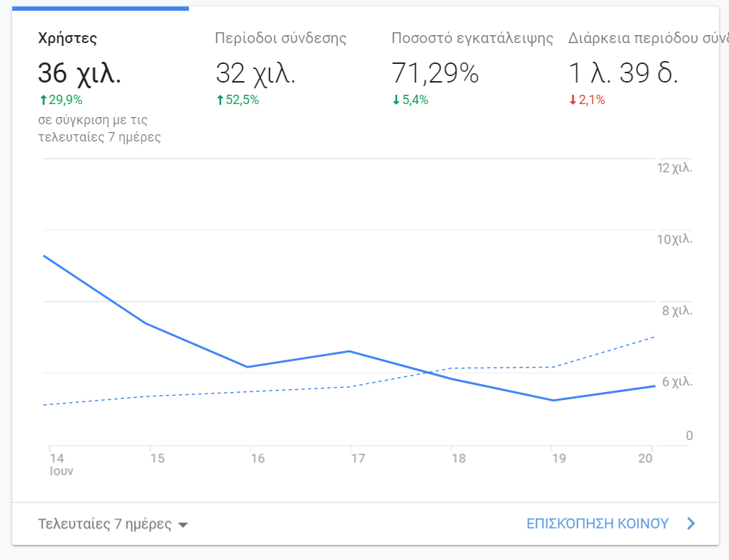Click the green down arrow beside 5,4%
Image resolution: width=729 pixels, height=560 pixels.
[396, 100]
